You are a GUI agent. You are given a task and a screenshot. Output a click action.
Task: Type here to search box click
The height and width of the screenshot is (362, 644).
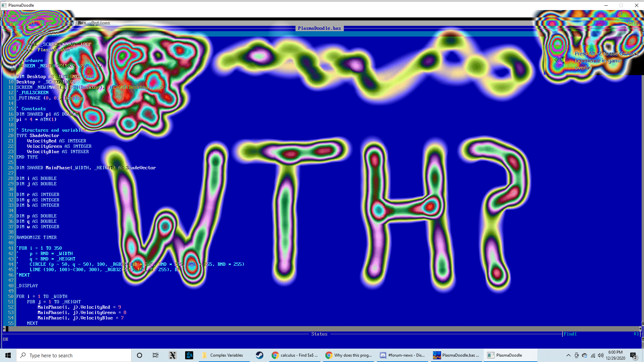(x=74, y=355)
